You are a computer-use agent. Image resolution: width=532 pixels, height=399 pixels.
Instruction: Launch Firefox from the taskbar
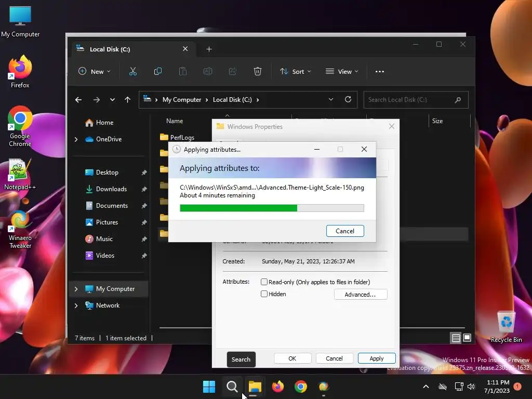pyautogui.click(x=278, y=387)
